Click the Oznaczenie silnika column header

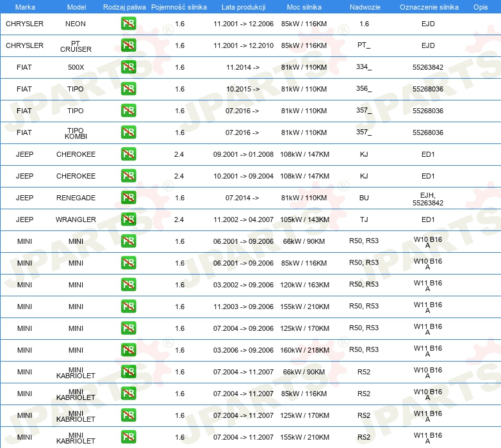pos(429,7)
